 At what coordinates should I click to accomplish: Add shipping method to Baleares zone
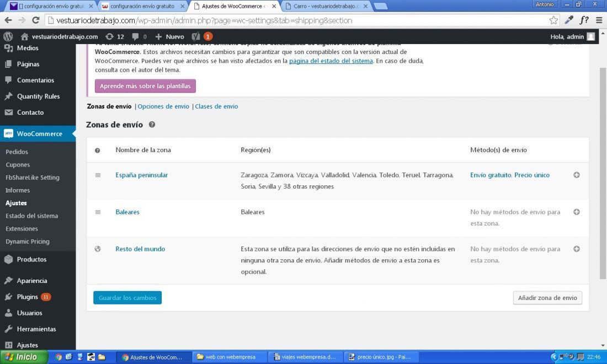577,212
